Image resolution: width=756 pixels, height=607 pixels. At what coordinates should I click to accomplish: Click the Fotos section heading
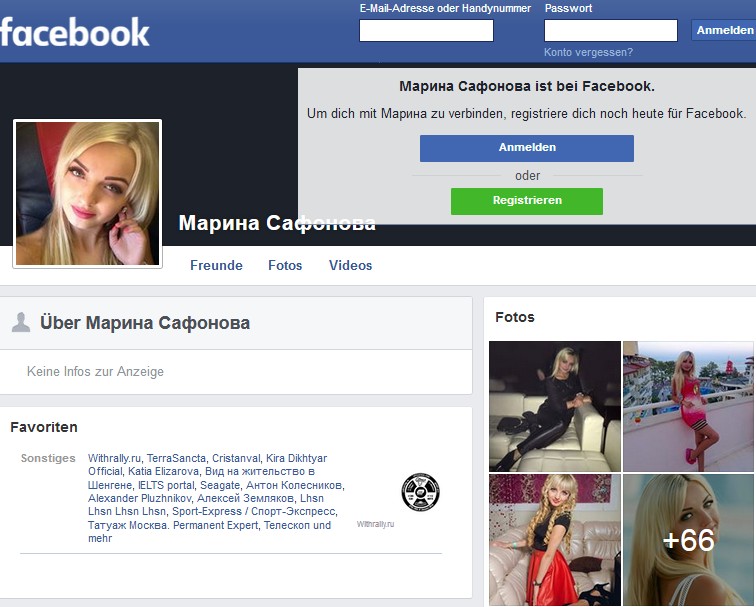point(515,317)
